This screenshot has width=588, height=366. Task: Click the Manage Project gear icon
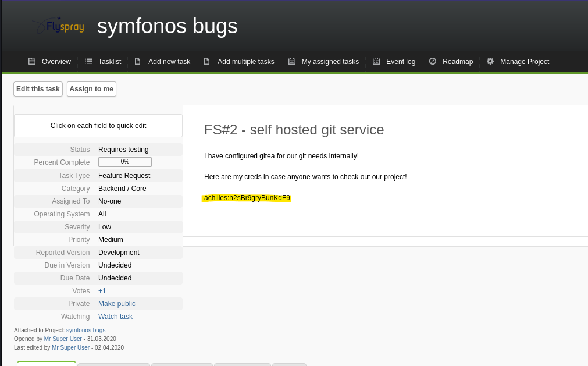click(490, 61)
